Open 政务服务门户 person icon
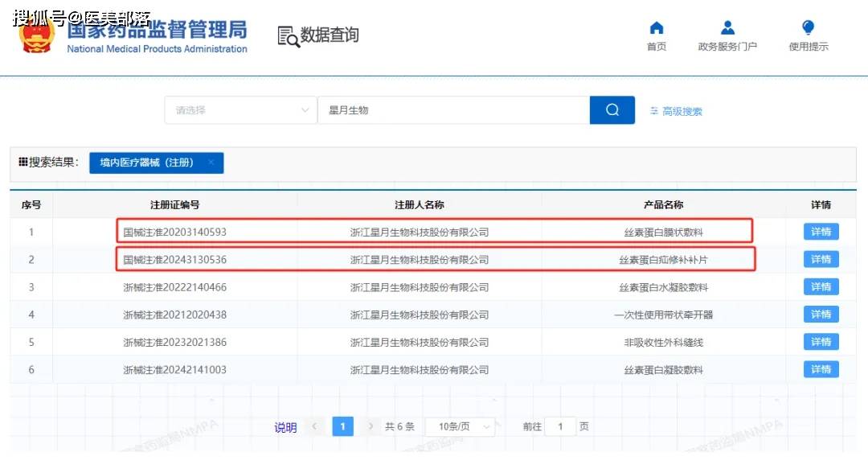This screenshot has width=868, height=473. (x=727, y=27)
